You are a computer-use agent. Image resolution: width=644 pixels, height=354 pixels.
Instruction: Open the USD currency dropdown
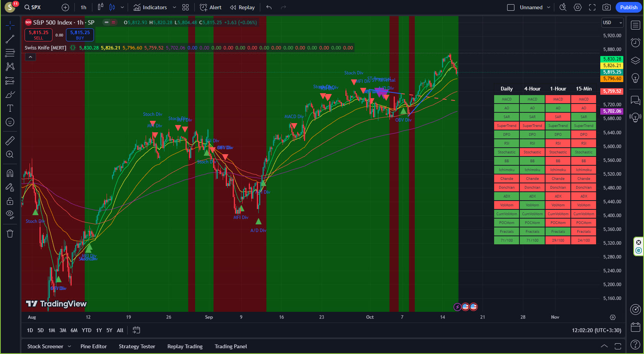[613, 23]
